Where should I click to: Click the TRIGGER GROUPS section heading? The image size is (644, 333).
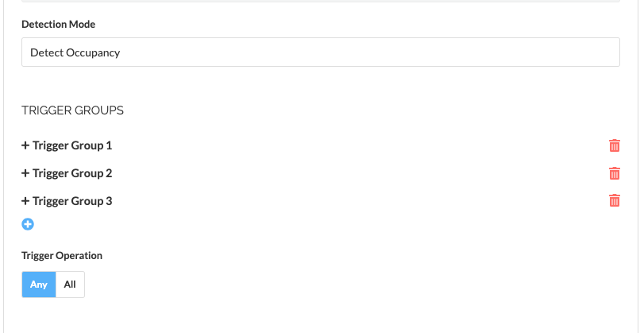[72, 110]
